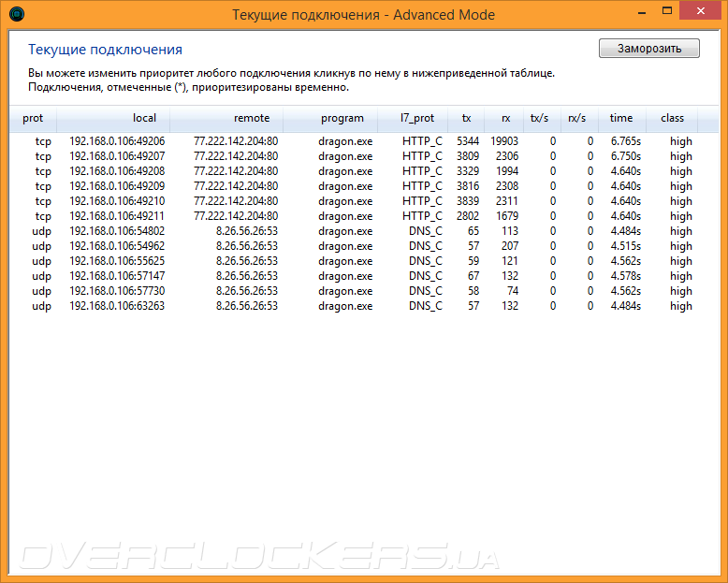Click the rx value 207
This screenshot has height=583, width=728.
click(510, 246)
